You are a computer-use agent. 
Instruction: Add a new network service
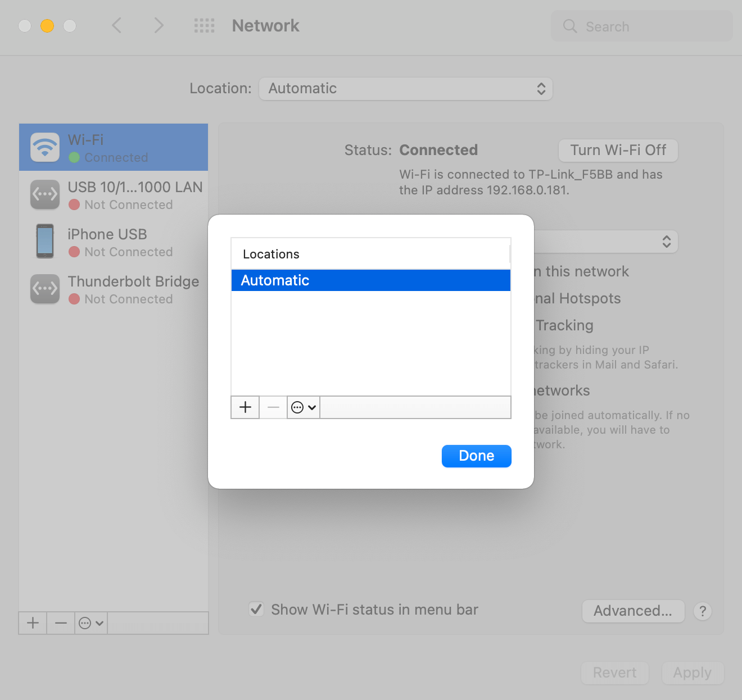point(33,623)
